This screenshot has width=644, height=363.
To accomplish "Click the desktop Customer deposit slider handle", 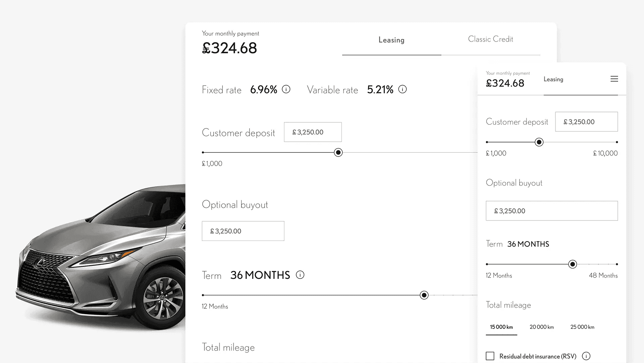I will coord(338,153).
